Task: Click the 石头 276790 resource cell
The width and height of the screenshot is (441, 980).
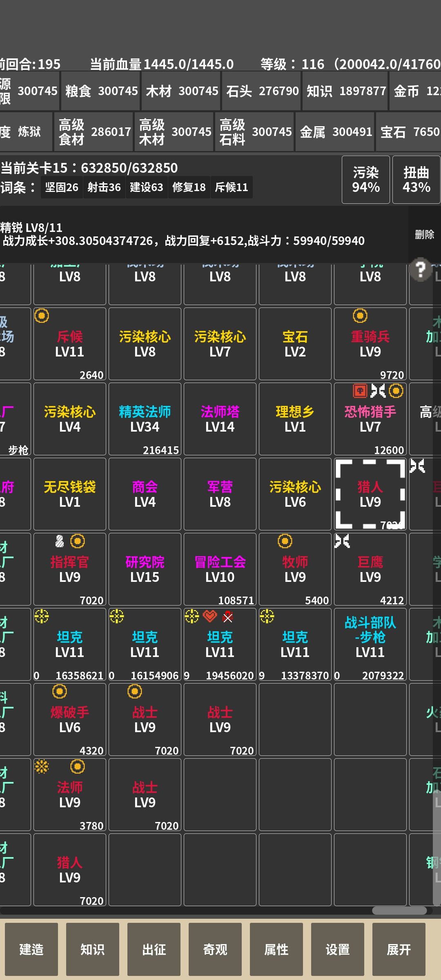Action: tap(262, 91)
